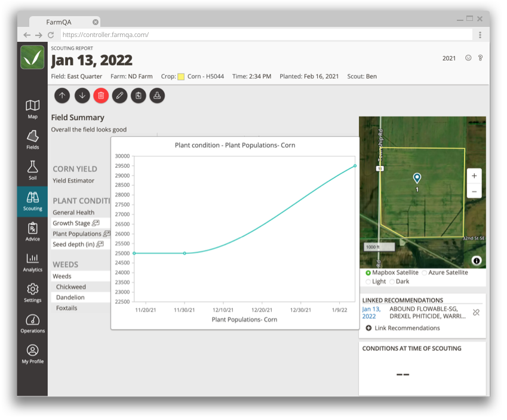The width and height of the screenshot is (507, 420).
Task: Open the Advice section in sidebar
Action: tap(32, 232)
